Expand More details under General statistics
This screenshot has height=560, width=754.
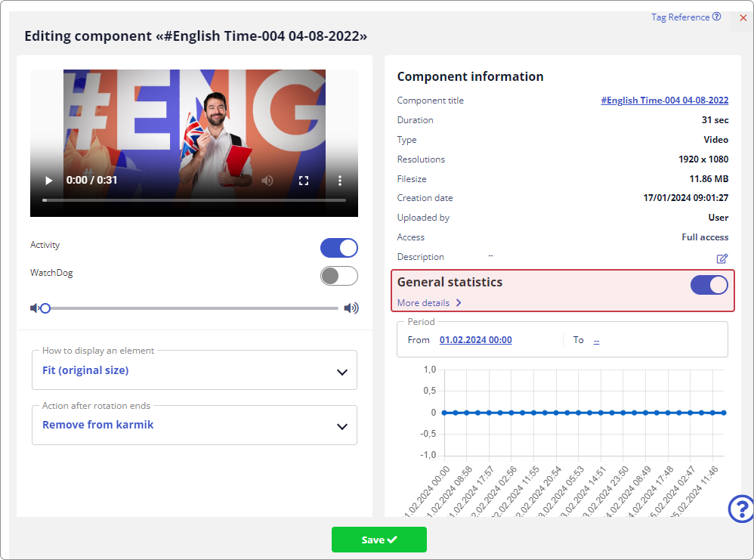[x=429, y=303]
